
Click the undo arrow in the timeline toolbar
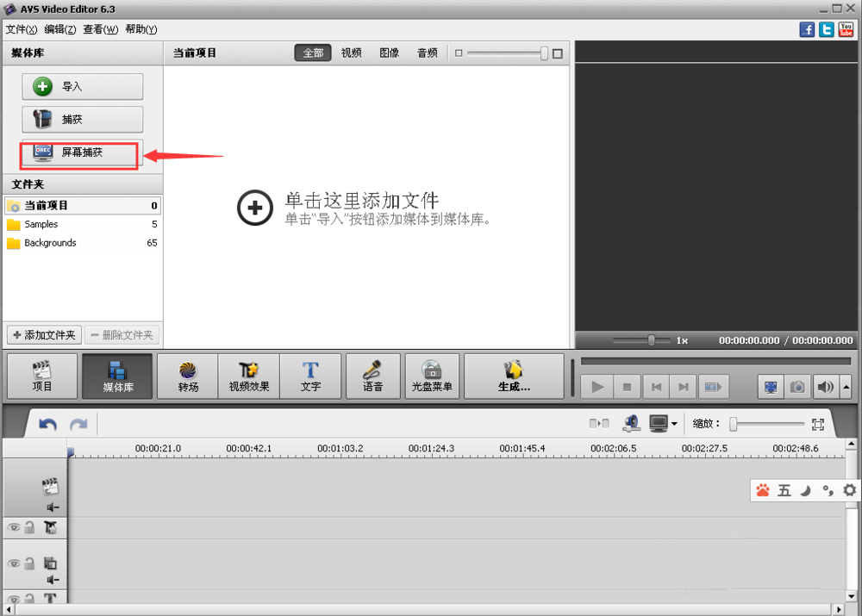pyautogui.click(x=48, y=424)
